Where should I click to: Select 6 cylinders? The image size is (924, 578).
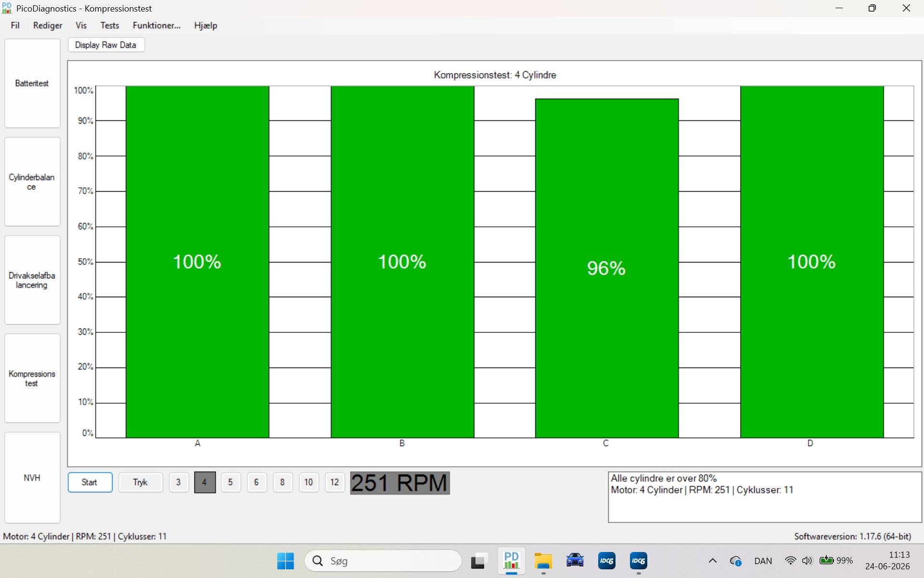coord(257,482)
